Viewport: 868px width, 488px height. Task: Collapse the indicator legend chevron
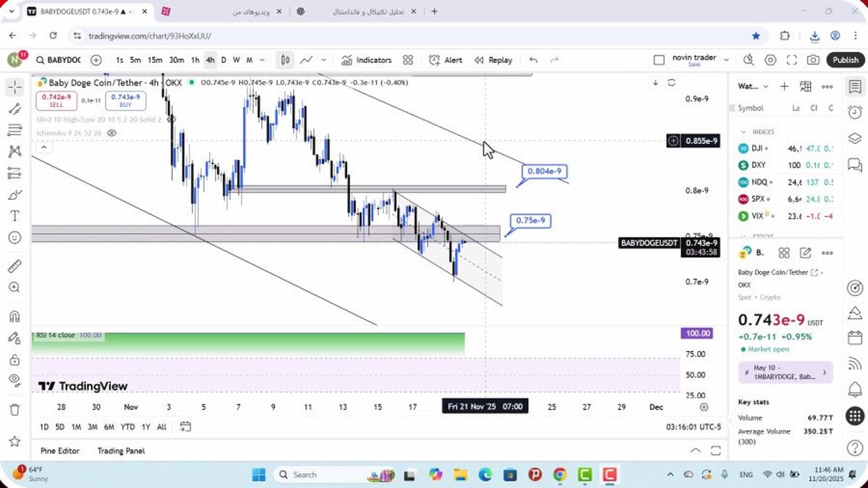coord(43,147)
